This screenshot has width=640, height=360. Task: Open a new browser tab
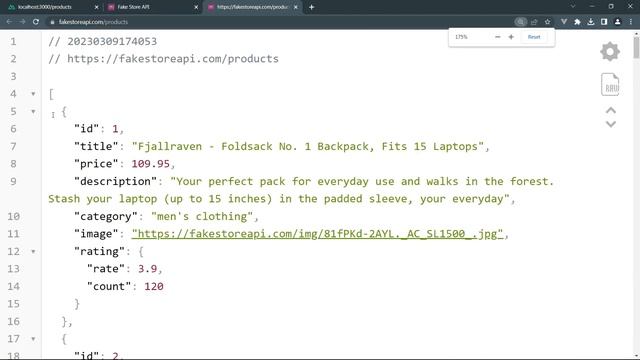(x=311, y=7)
